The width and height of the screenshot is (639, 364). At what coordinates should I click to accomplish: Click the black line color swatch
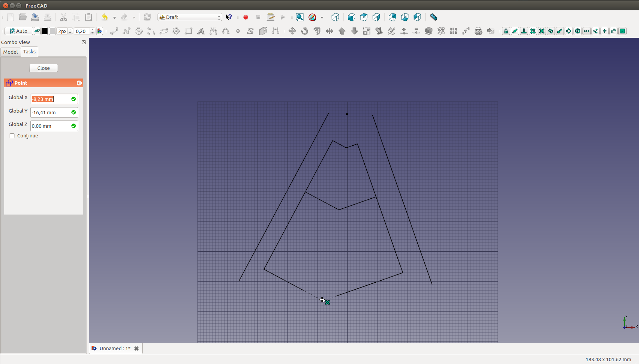(45, 31)
